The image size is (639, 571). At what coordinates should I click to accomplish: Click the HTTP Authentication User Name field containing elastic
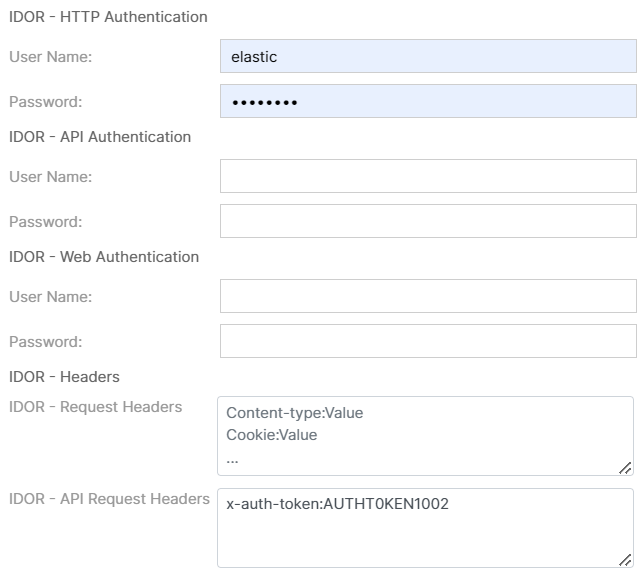click(428, 57)
